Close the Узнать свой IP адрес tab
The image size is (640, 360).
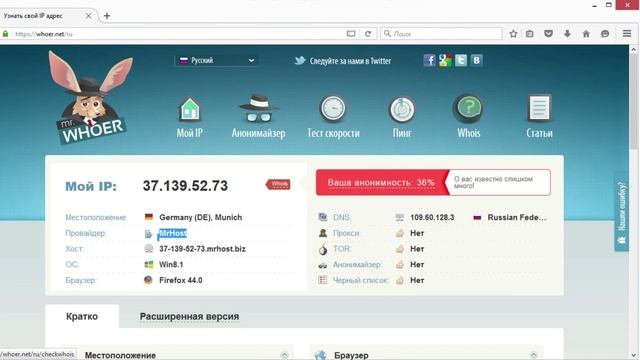point(88,16)
